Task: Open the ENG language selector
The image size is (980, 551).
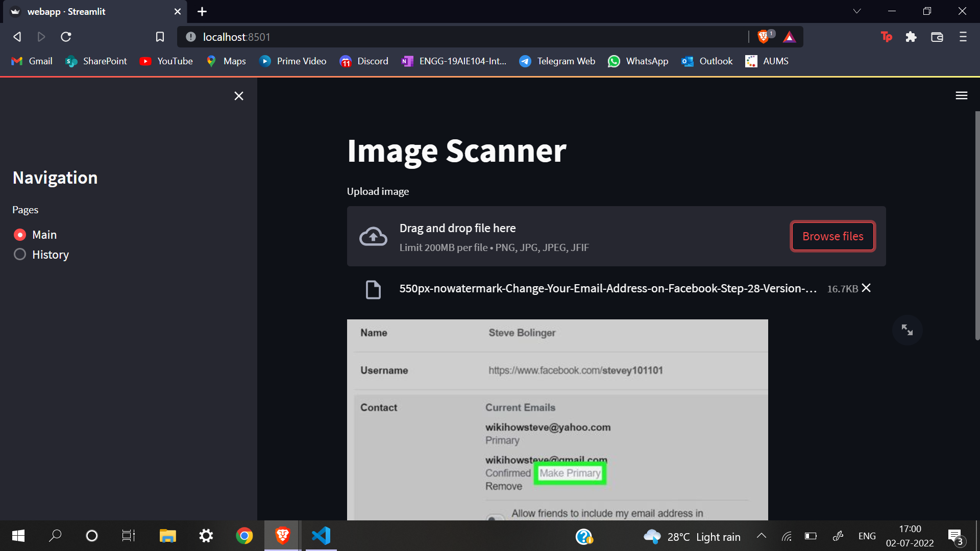Action: pos(867,536)
